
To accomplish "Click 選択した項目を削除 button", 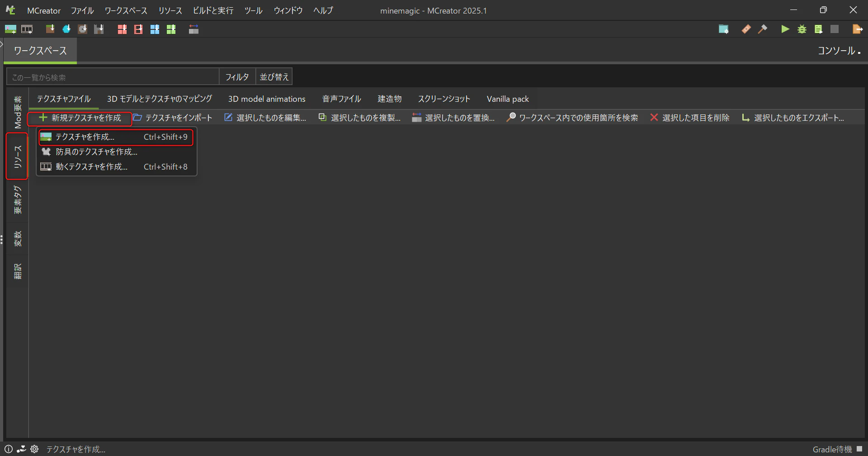I will click(690, 118).
